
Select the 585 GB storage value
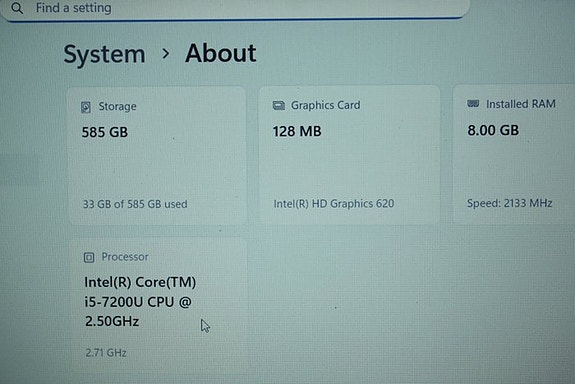pyautogui.click(x=105, y=132)
